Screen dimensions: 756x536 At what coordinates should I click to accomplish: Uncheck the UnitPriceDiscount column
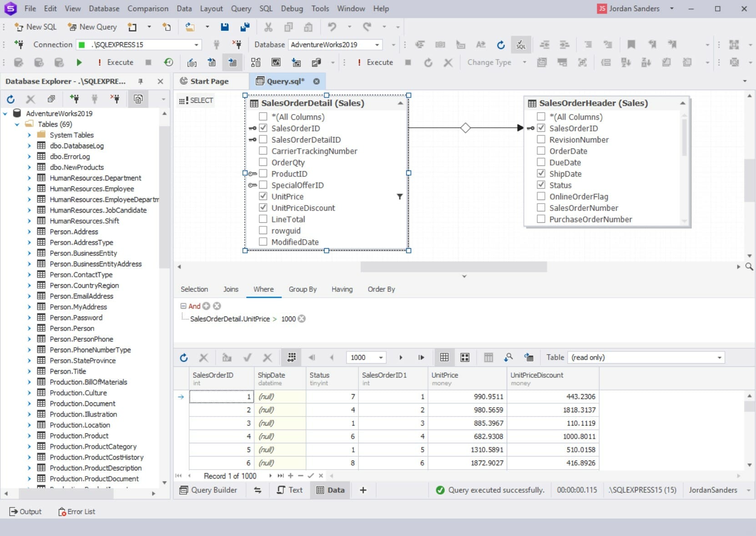click(x=263, y=207)
